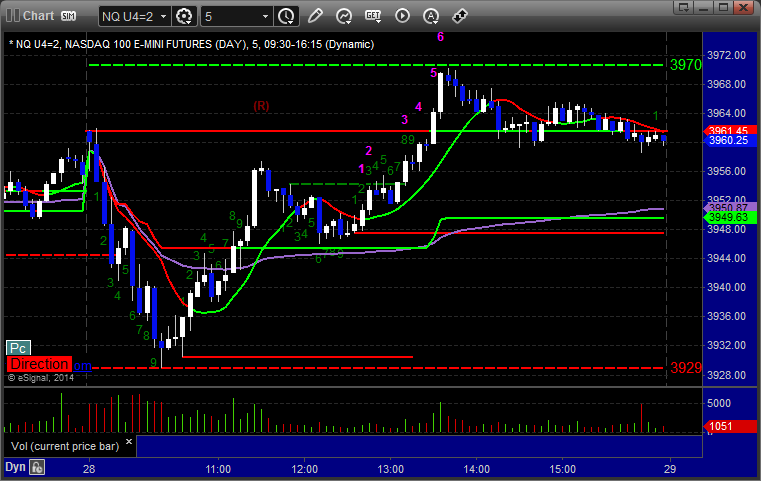The image size is (761, 481).
Task: Open the GET tools menu
Action: (x=373, y=16)
